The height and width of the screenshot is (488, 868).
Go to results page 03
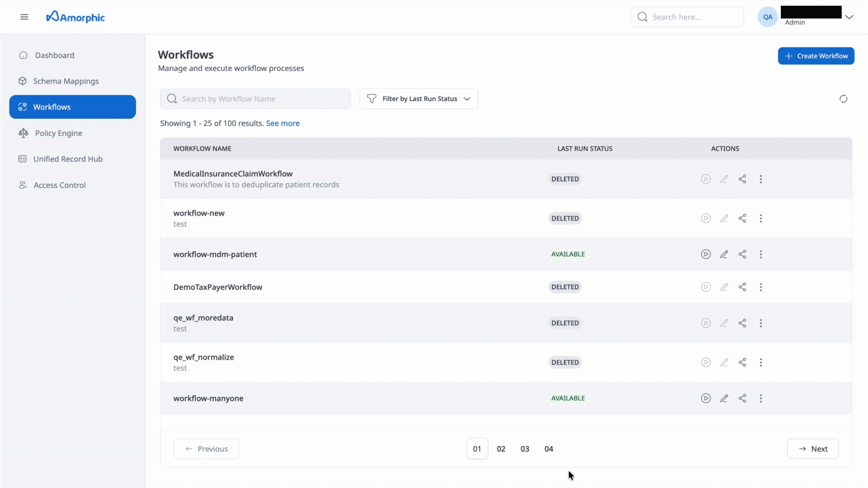(525, 449)
